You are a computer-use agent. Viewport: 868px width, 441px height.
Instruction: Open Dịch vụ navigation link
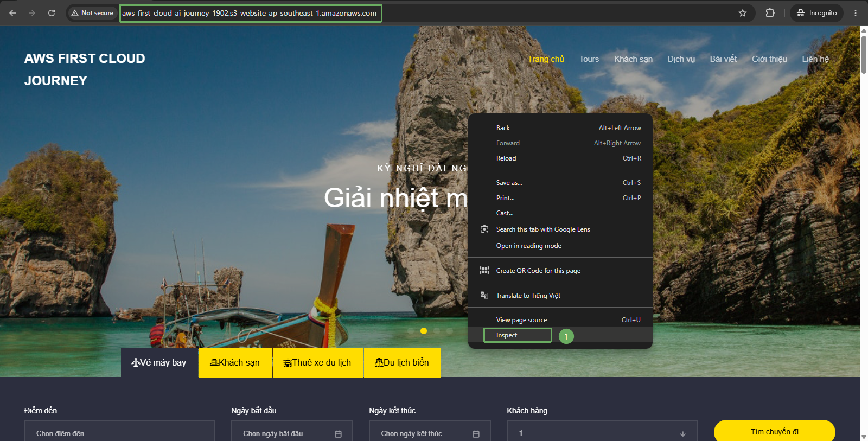pos(681,59)
